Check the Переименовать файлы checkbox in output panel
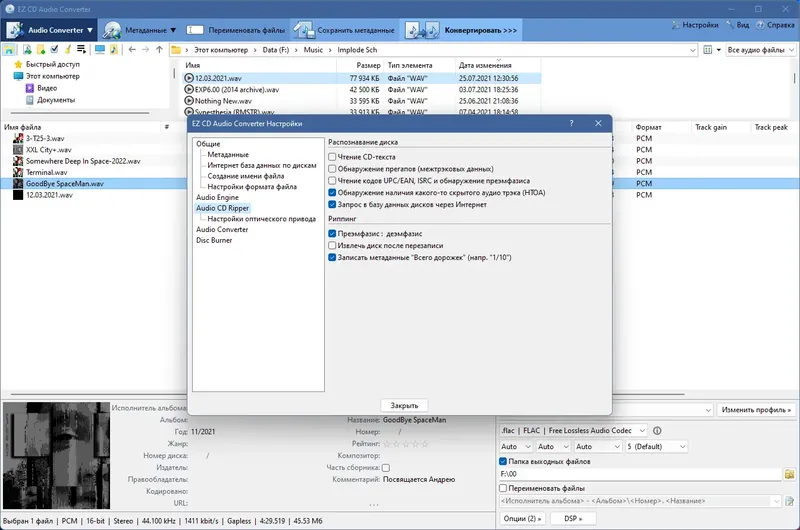This screenshot has height=530, width=800. [503, 488]
